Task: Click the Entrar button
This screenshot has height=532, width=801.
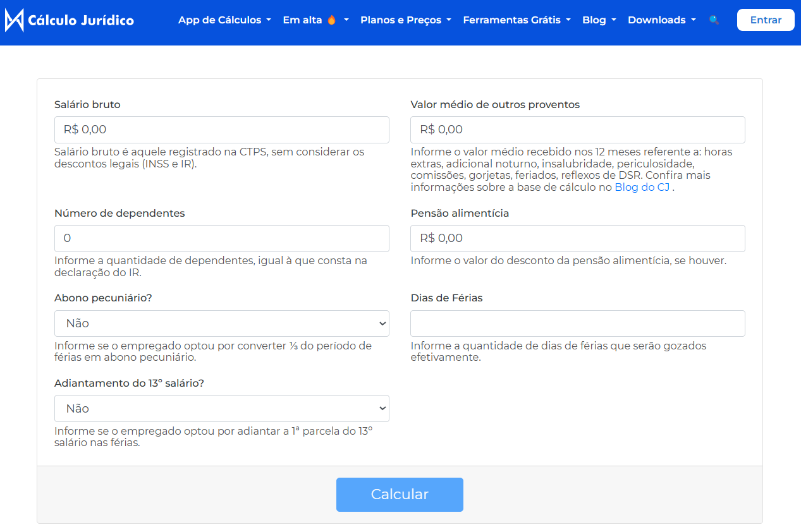Action: pyautogui.click(x=766, y=20)
